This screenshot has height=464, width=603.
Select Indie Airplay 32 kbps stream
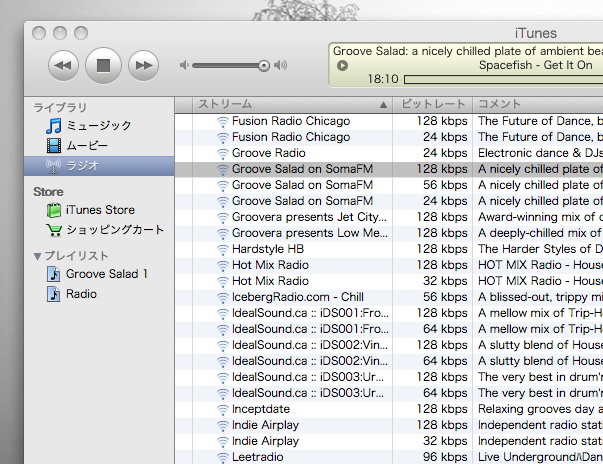pos(389,441)
